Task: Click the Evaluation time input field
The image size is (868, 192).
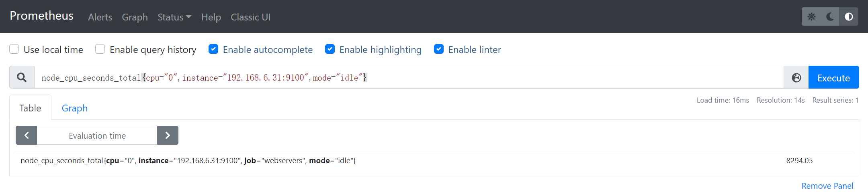Action: pyautogui.click(x=97, y=135)
